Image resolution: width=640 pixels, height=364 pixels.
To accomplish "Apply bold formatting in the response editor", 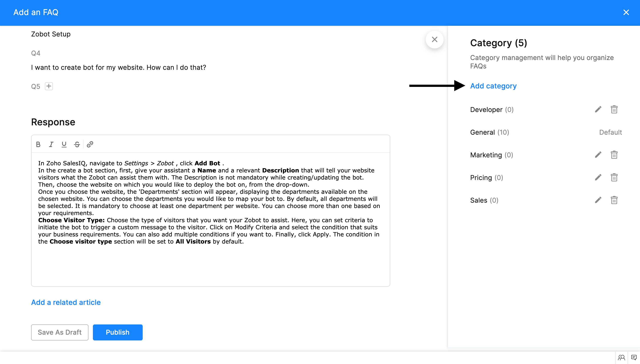I will (x=38, y=144).
